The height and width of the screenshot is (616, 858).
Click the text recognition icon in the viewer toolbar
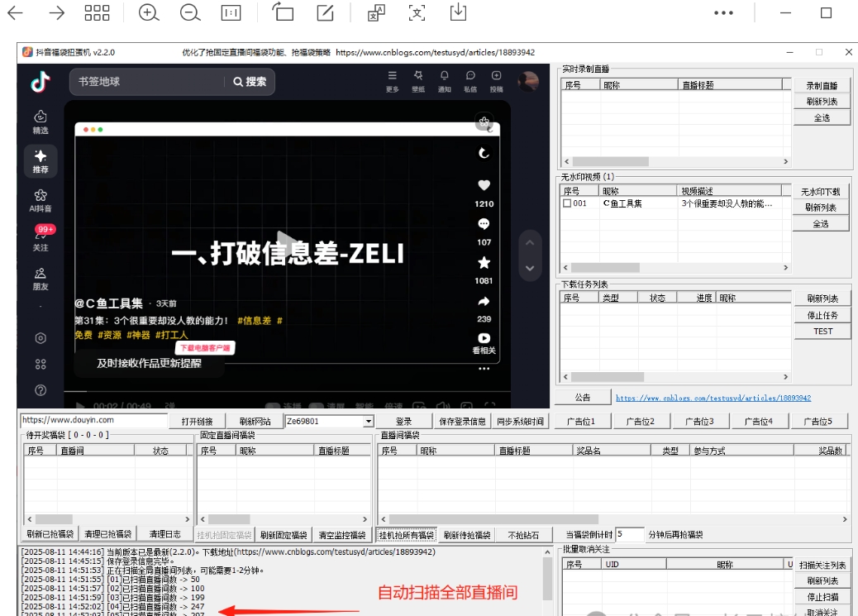[417, 12]
